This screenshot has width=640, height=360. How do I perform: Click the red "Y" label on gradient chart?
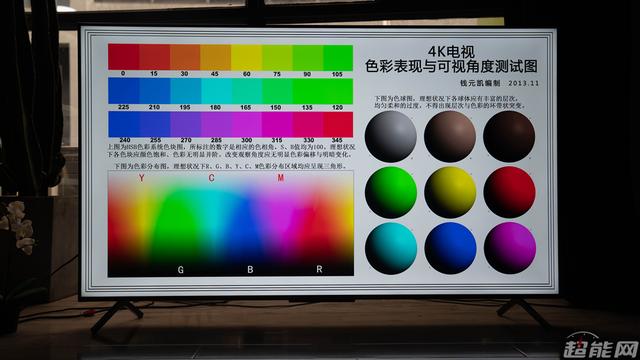click(142, 178)
